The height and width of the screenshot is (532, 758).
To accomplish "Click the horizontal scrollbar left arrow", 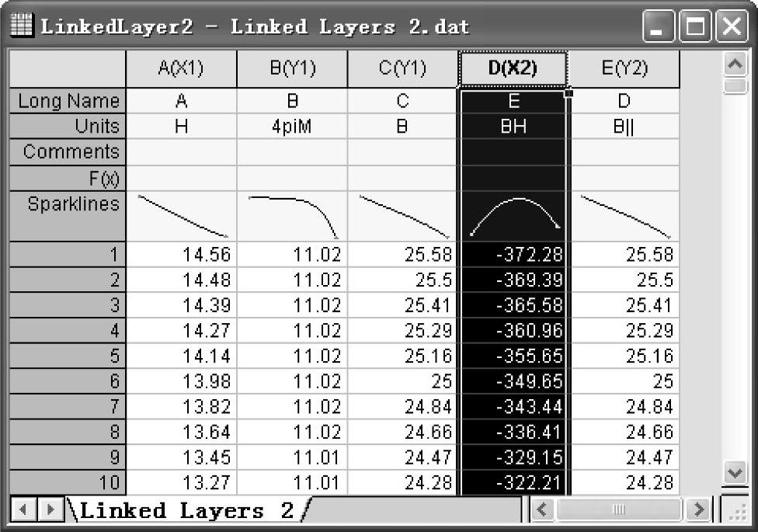I will point(542,509).
